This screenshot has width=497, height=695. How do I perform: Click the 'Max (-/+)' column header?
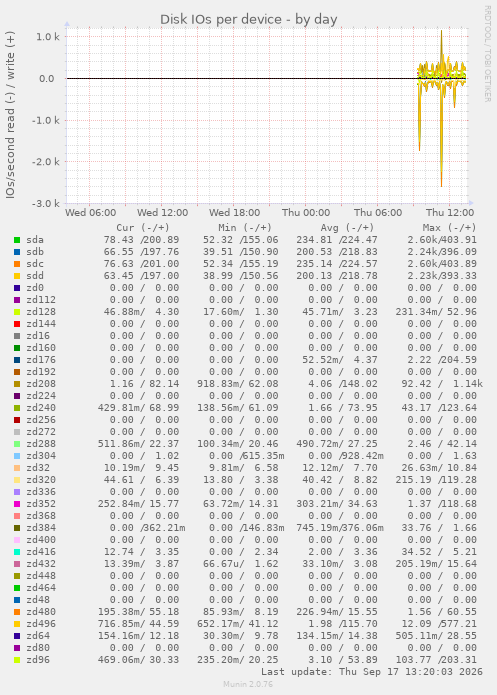[x=449, y=228]
